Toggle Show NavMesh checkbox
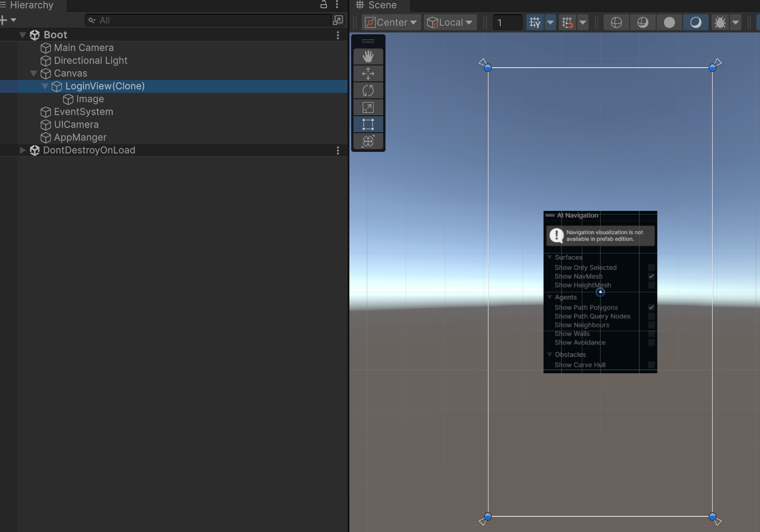 651,276
